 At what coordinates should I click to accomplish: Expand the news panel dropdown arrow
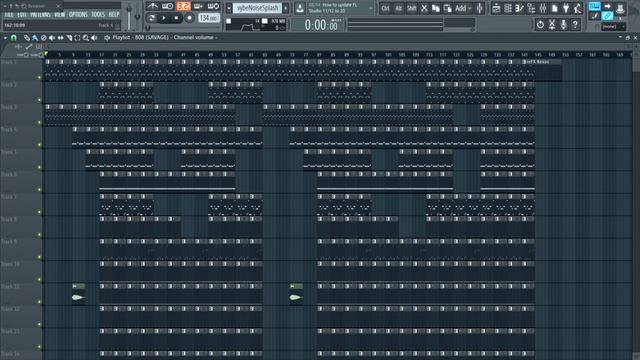click(x=371, y=8)
